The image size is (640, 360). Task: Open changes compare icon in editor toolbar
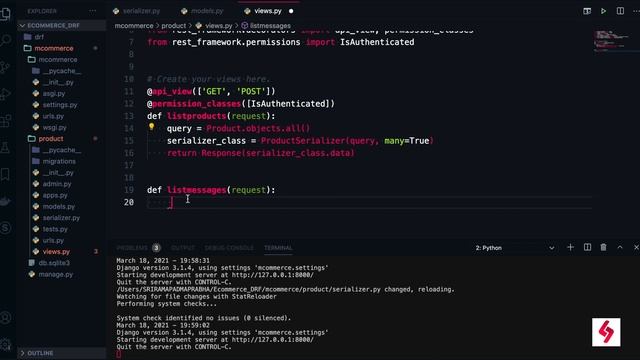pyautogui.click(x=587, y=11)
